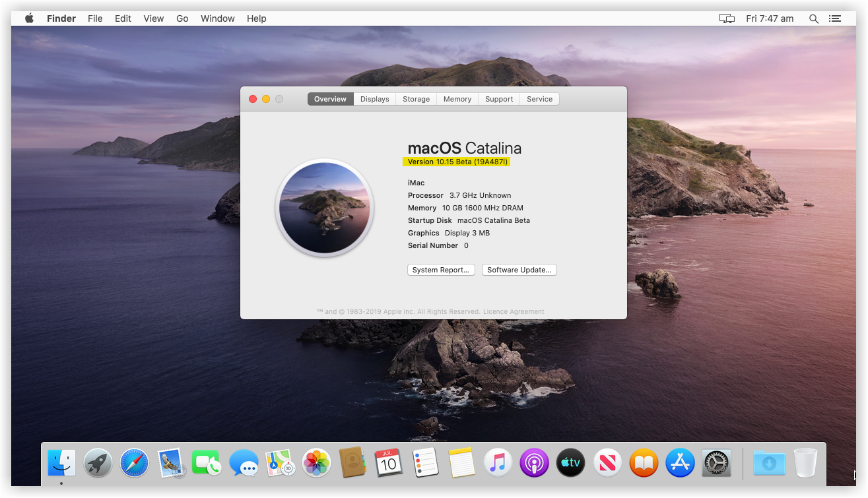Screen dimensions: 868x498
Task: Open Finder from the Dock
Action: tap(61, 462)
